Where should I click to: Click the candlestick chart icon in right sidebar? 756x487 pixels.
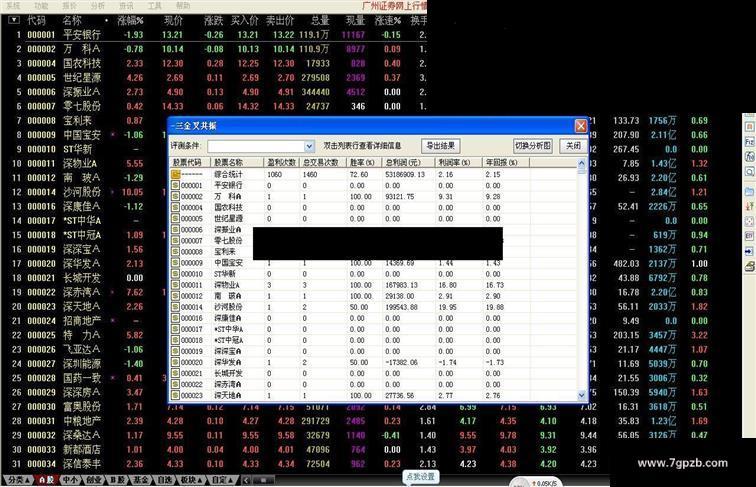(x=749, y=206)
